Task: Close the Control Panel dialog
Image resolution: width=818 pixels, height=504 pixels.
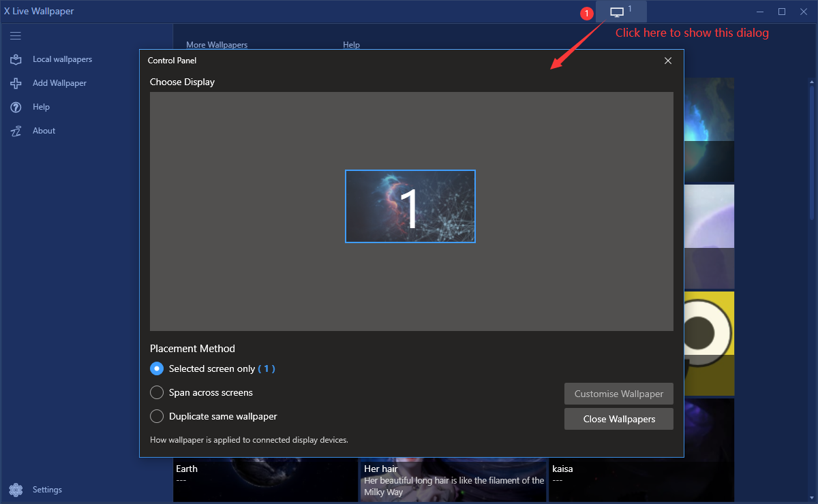Action: click(668, 61)
